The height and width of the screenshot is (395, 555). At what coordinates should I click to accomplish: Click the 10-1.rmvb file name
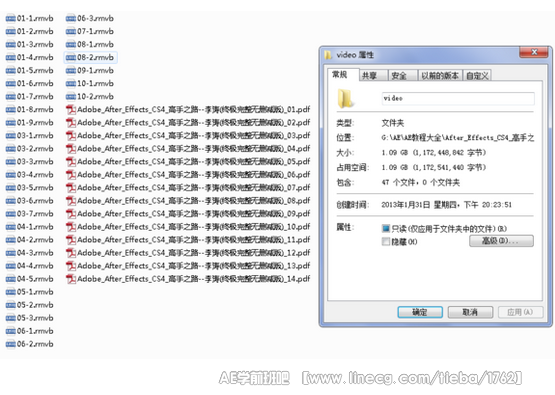pos(96,84)
